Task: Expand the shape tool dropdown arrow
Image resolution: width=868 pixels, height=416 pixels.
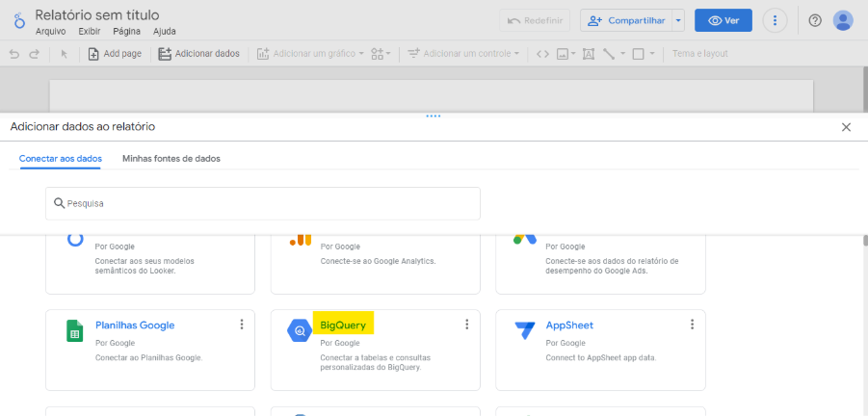Action: pos(652,54)
